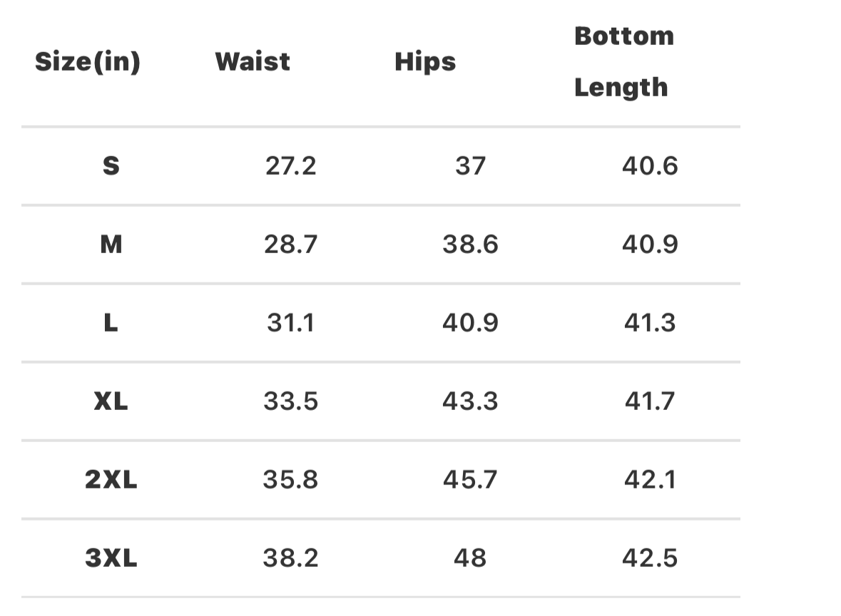Click waist value 31.1 for size L
841x616 pixels.
(x=290, y=323)
